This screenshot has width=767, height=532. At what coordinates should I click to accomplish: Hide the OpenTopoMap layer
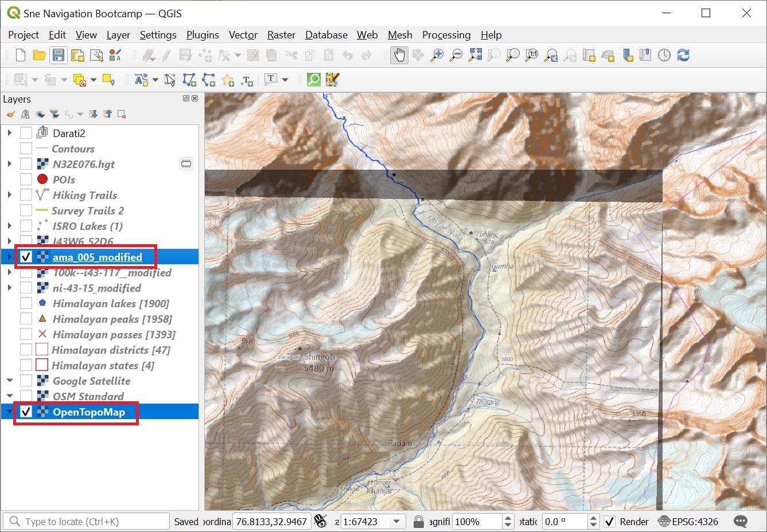(x=26, y=412)
